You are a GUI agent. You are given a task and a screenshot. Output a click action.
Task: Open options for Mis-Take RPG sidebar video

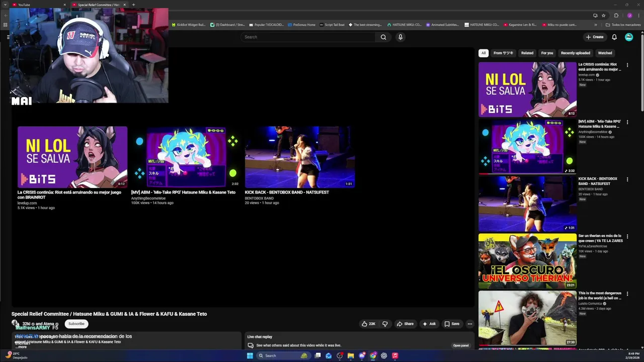tap(627, 122)
